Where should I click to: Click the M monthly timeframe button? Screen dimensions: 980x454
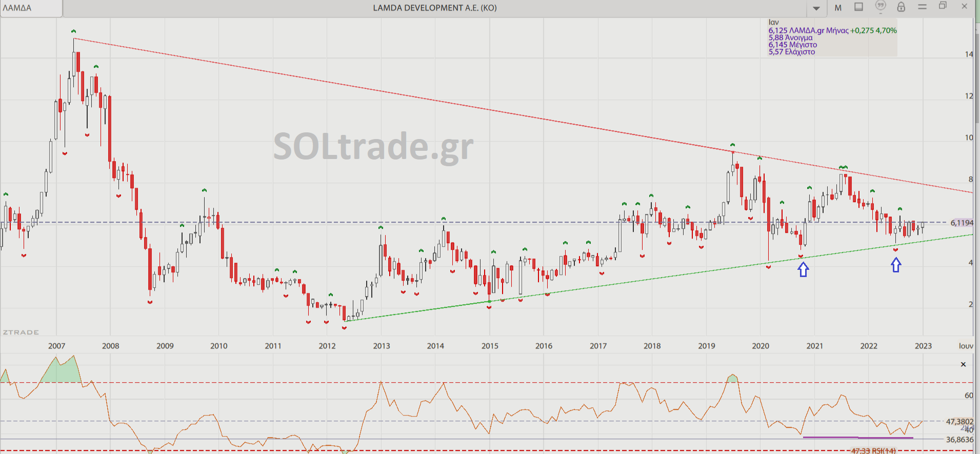tap(838, 8)
